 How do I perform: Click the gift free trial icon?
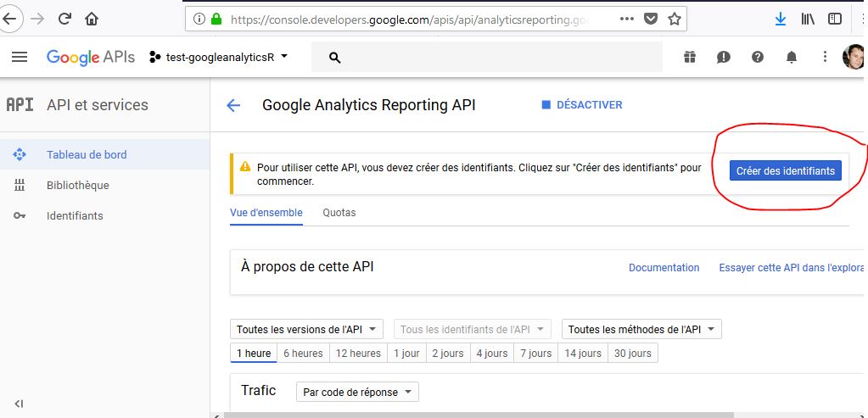coord(689,57)
